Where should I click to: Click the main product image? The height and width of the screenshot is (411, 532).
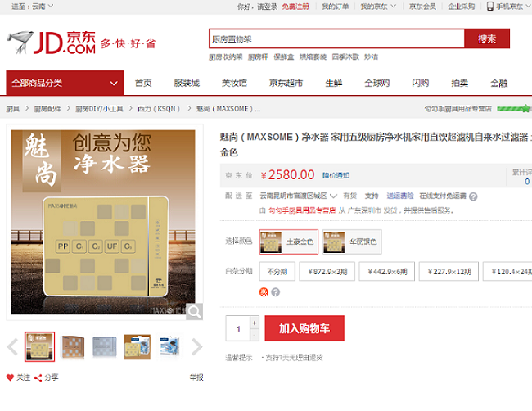click(103, 223)
